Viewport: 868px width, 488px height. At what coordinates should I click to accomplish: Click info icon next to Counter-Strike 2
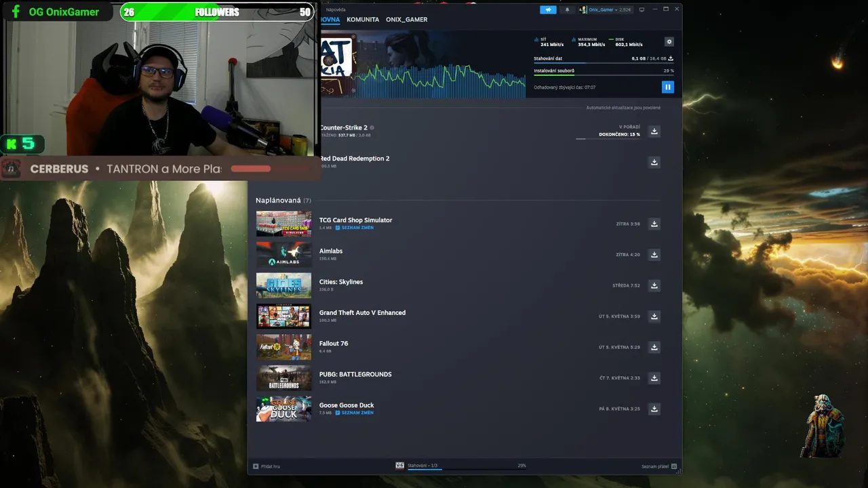[372, 127]
